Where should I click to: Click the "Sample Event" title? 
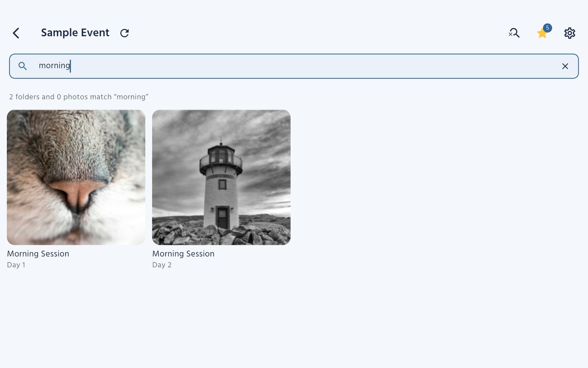pos(75,33)
